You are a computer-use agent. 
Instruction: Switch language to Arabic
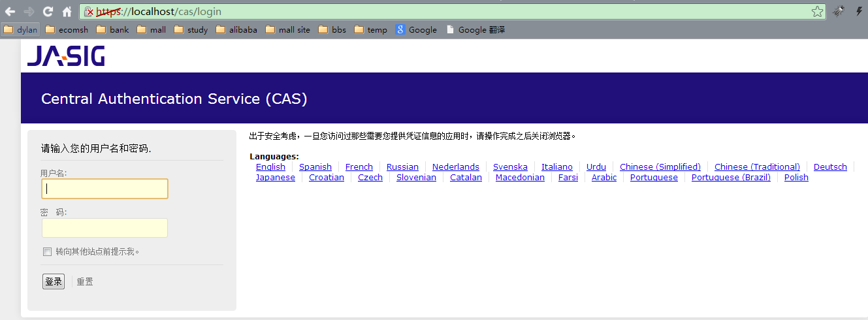pyautogui.click(x=604, y=177)
